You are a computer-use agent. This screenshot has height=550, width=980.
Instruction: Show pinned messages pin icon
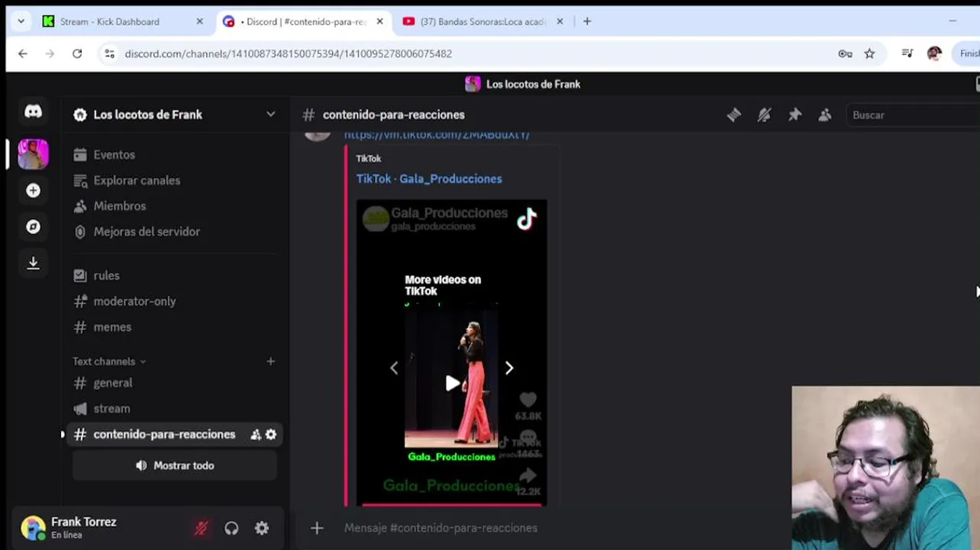point(795,115)
